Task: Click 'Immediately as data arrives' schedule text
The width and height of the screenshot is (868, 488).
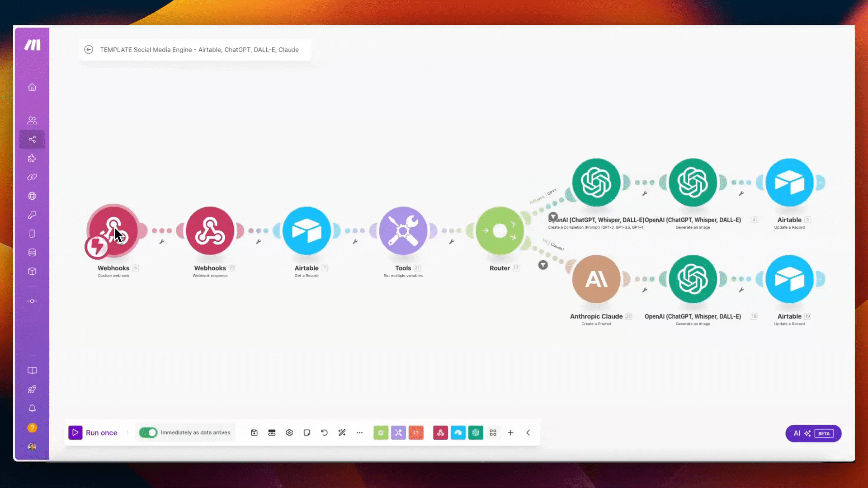Action: pos(195,432)
